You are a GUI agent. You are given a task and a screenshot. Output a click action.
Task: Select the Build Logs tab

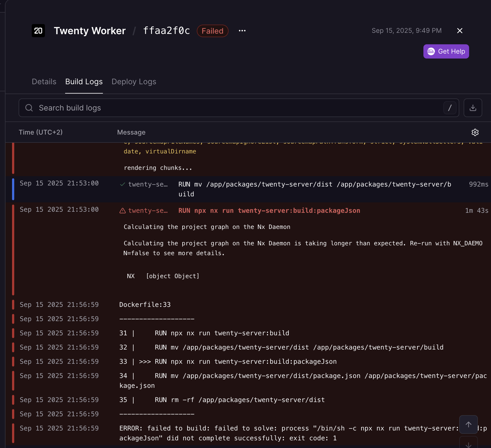84,82
